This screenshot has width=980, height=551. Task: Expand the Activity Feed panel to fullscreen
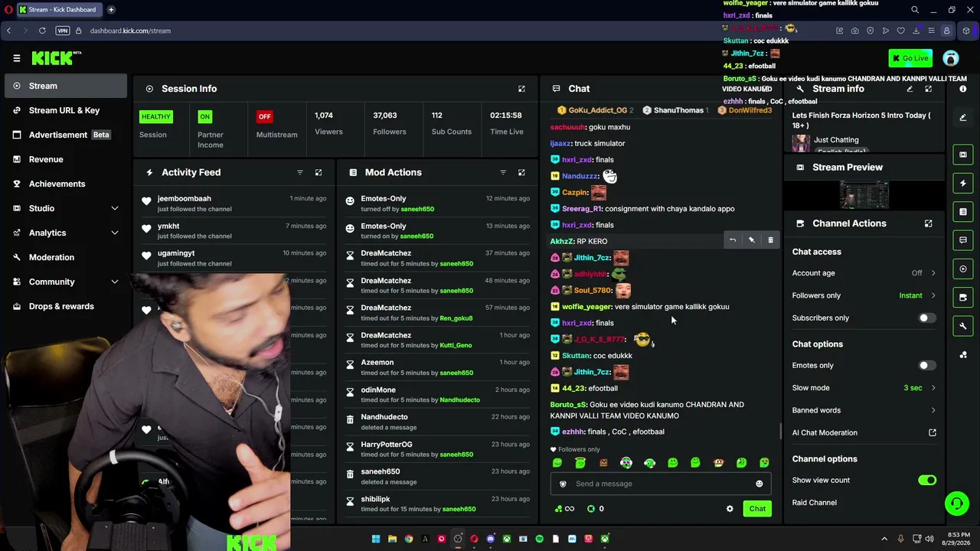point(318,172)
